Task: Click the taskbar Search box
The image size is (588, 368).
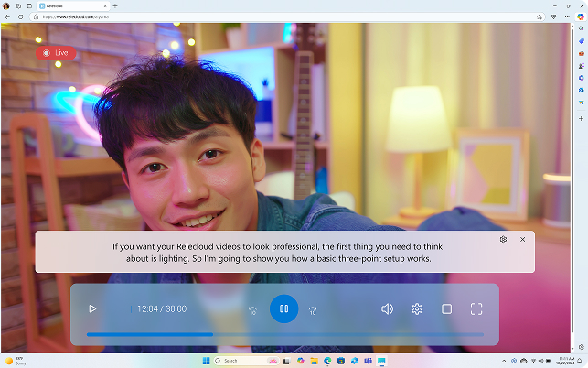Action: point(246,361)
